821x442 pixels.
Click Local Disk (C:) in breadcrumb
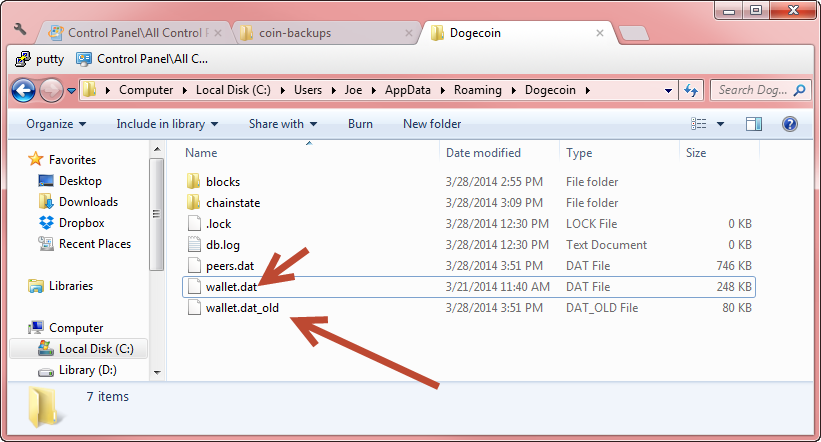coord(233,90)
